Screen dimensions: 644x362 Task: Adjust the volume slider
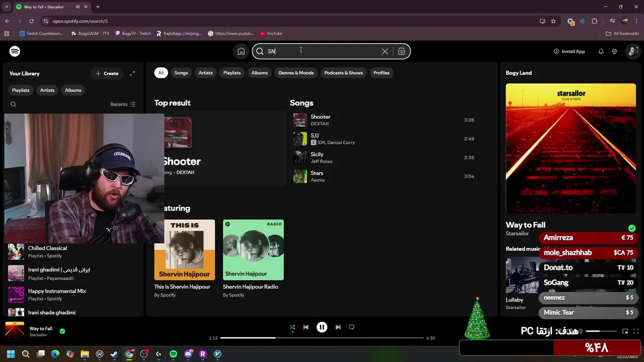click(600, 331)
